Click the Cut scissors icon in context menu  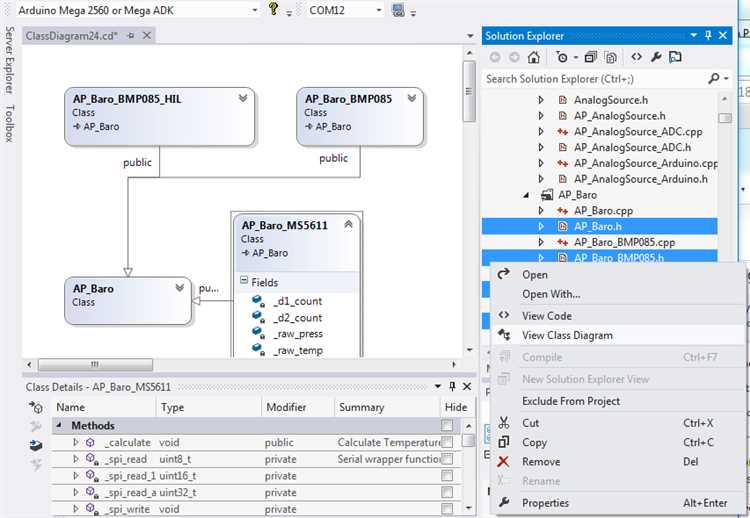(x=503, y=423)
